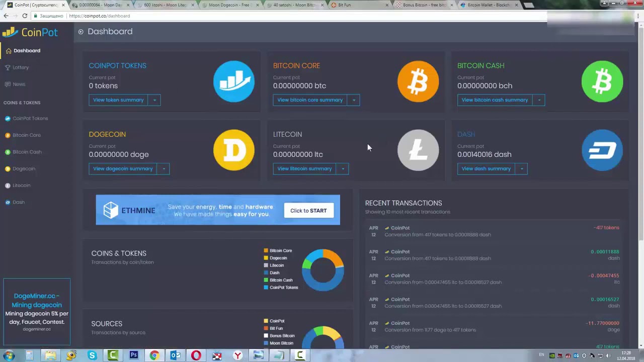Click the RECENT TRANSACTIONS heading
Screen dimensions: 644x362
point(404,203)
